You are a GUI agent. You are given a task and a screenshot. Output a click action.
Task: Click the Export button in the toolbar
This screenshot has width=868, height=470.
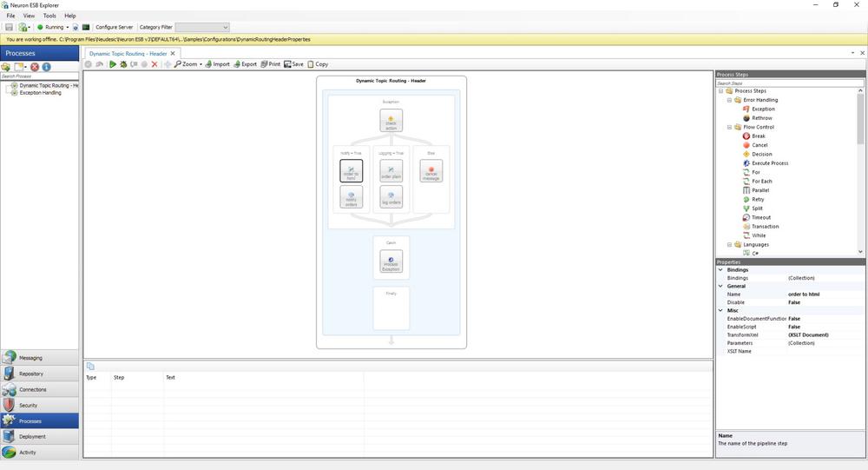pos(244,64)
